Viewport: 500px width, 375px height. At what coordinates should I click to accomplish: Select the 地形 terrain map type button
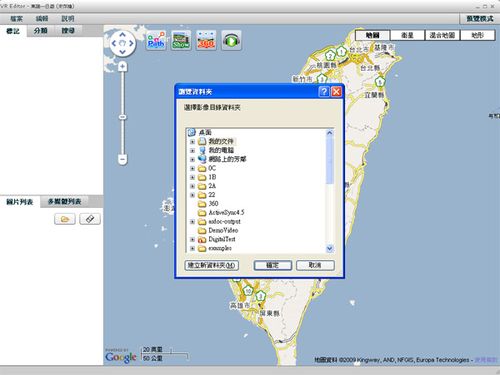click(477, 35)
